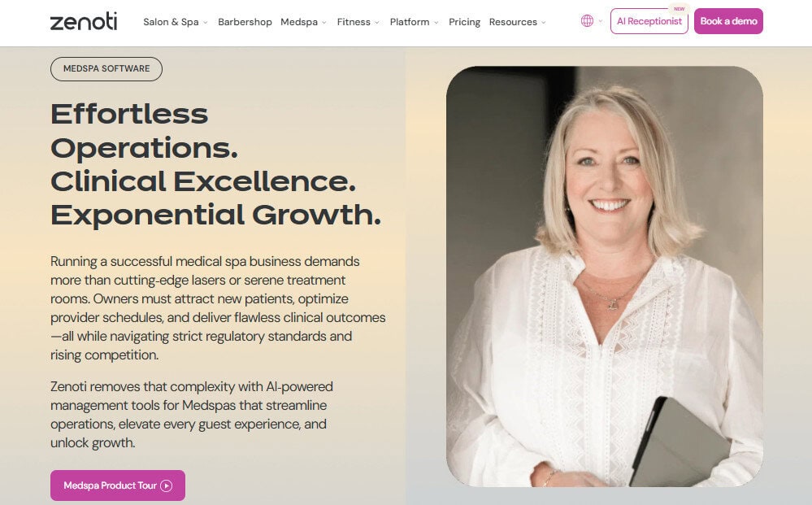812x505 pixels.
Task: Click the chevron beside the globe icon
Action: pyautogui.click(x=601, y=22)
